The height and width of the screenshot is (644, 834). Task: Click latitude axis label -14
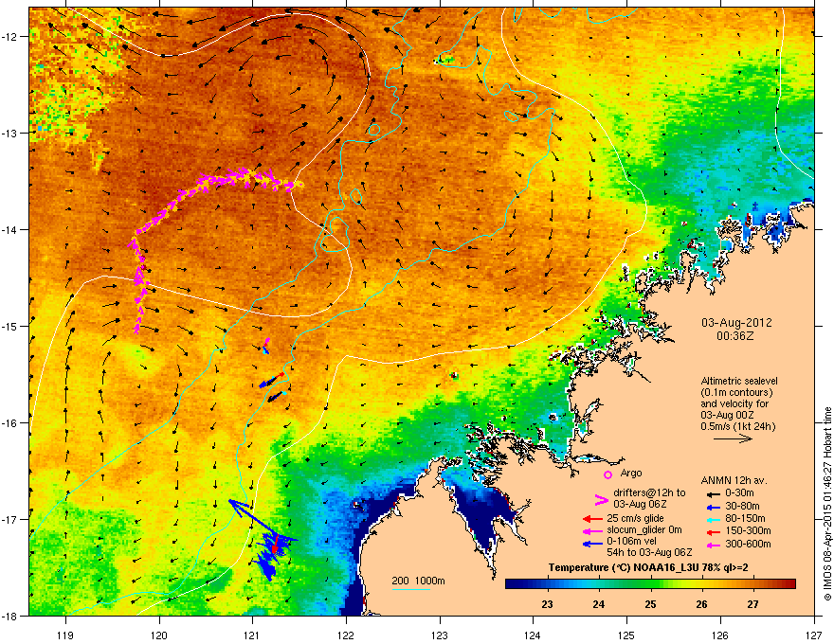coord(10,230)
